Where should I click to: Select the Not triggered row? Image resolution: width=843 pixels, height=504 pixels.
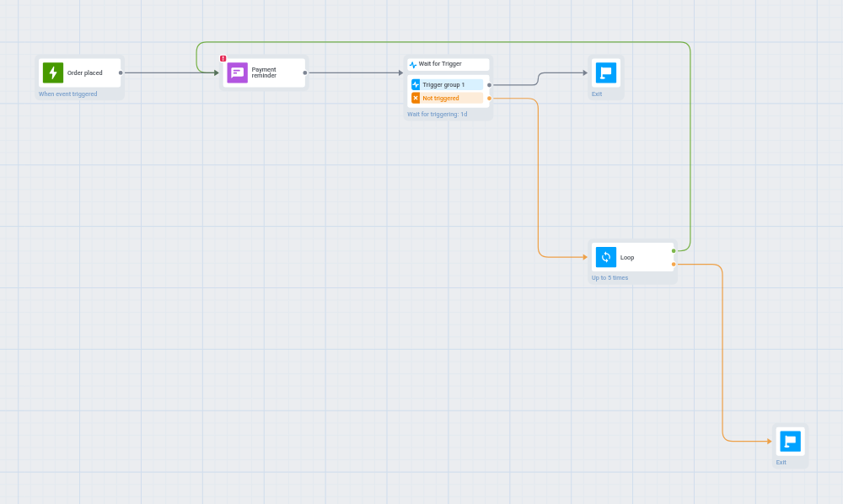tap(448, 98)
